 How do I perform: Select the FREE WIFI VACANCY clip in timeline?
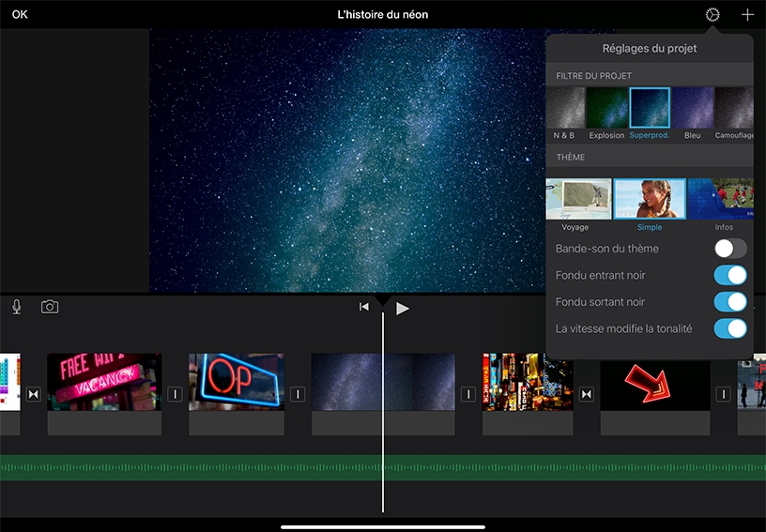coord(104,394)
